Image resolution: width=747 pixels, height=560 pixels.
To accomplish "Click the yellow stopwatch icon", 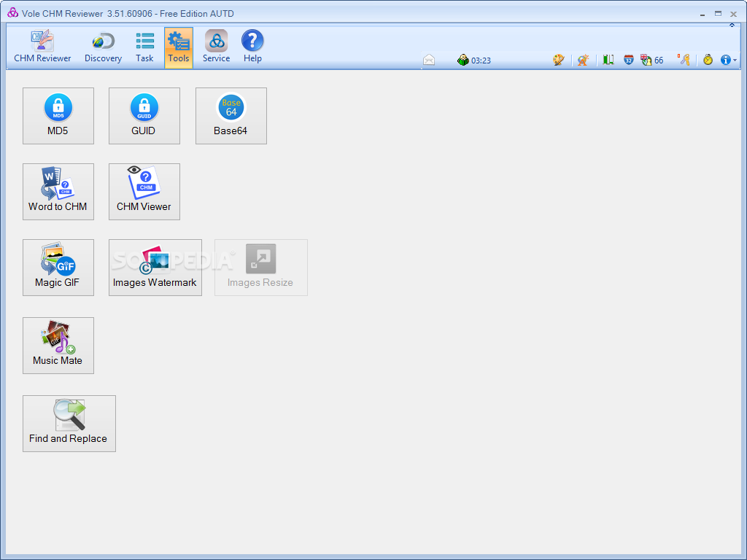I will [x=708, y=60].
